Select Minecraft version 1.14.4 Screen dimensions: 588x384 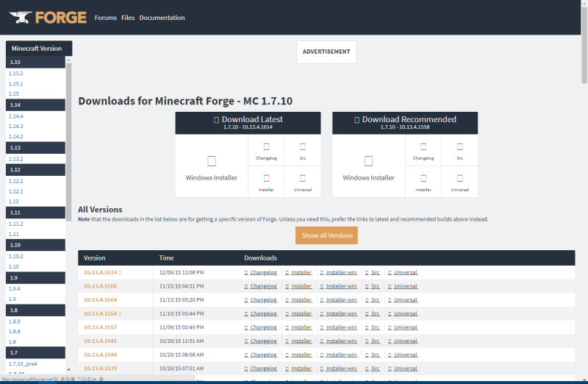pos(15,116)
